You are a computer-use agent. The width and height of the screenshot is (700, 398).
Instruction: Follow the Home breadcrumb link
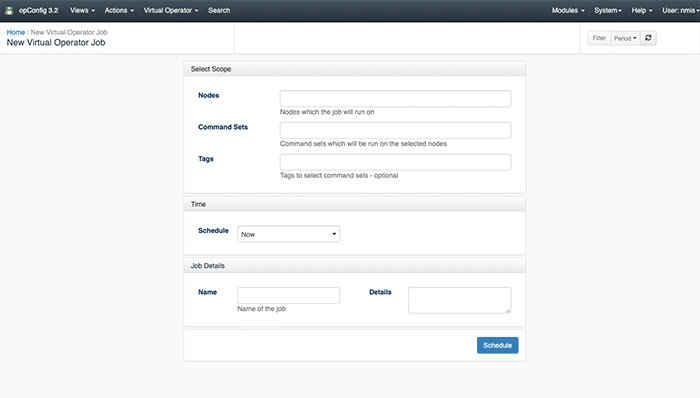pyautogui.click(x=16, y=32)
